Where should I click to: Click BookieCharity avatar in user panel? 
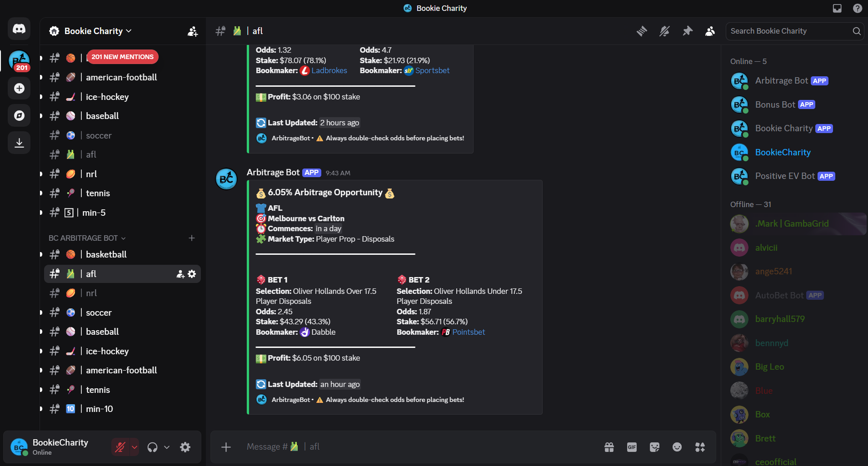(19, 447)
